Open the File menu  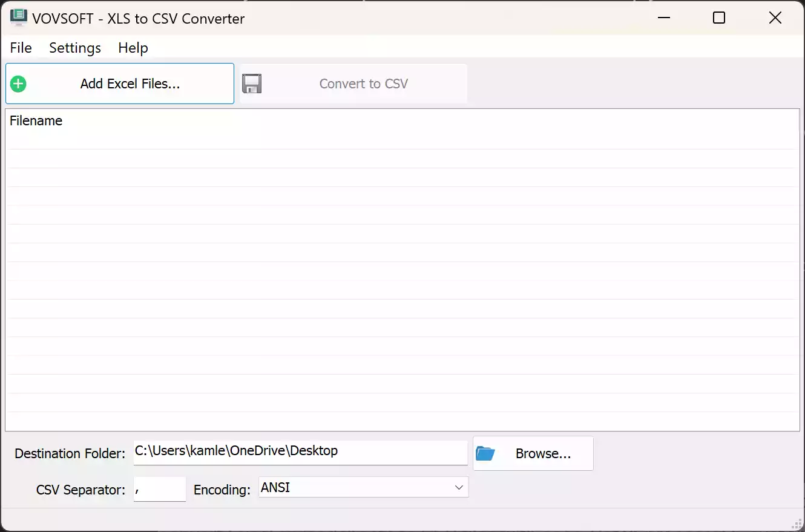[x=21, y=48]
